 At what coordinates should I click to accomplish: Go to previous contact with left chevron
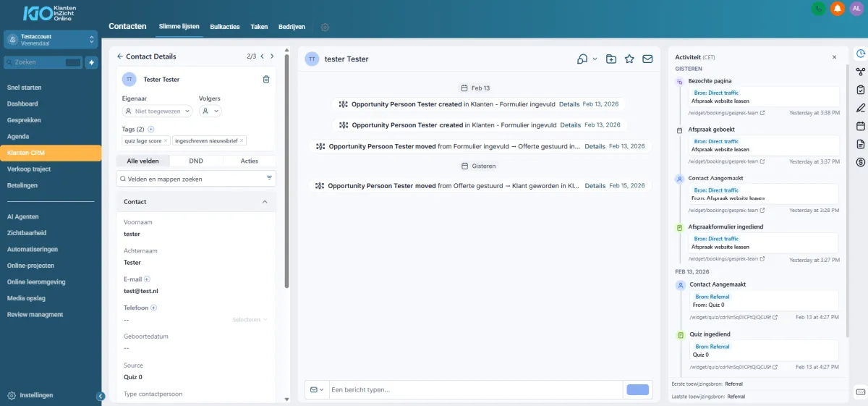(x=263, y=56)
